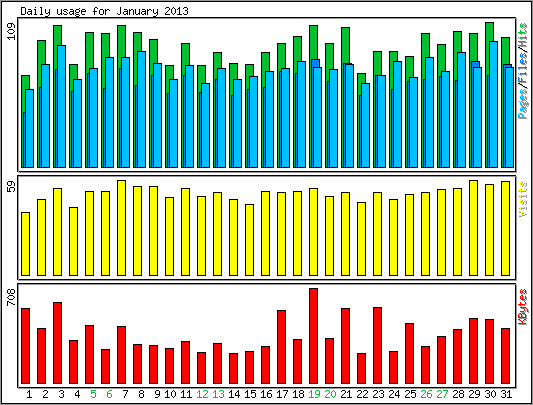
Task: Click the red KBytes bar for day 23
Action: pyautogui.click(x=377, y=345)
